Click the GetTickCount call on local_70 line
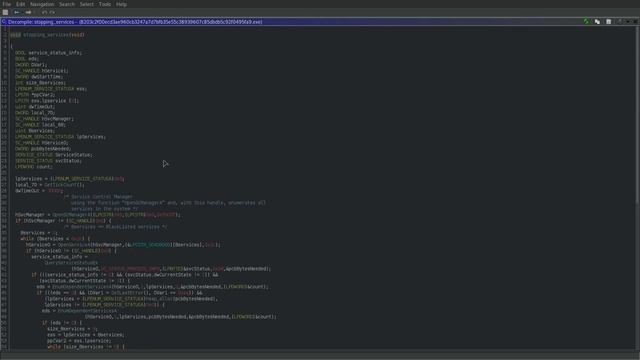 pyautogui.click(x=64, y=184)
